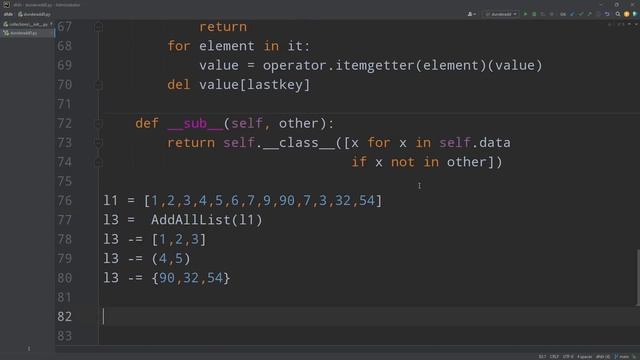This screenshot has width=640, height=360.
Task: Click 'for element in it:' line
Action: [x=239, y=46]
